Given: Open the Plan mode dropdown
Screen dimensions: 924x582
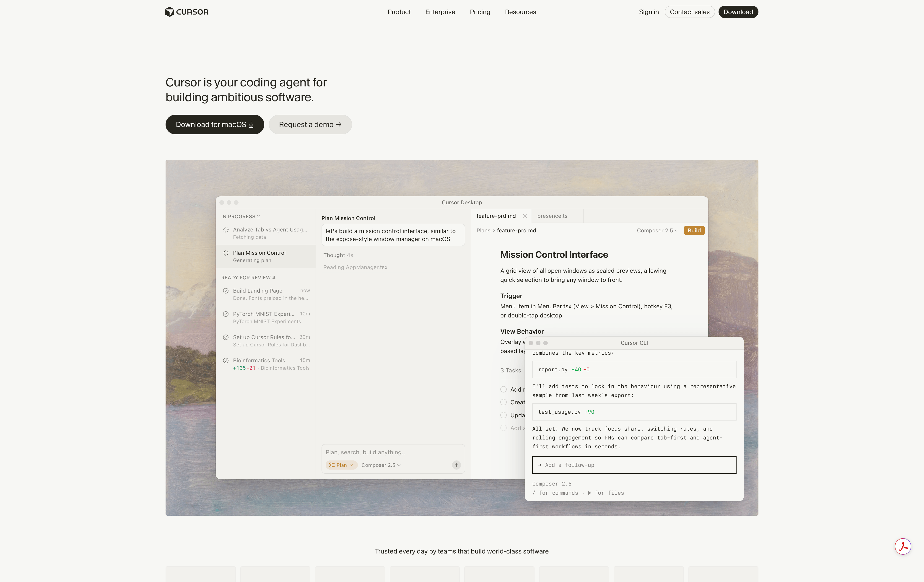Looking at the screenshot, I should click(x=342, y=465).
